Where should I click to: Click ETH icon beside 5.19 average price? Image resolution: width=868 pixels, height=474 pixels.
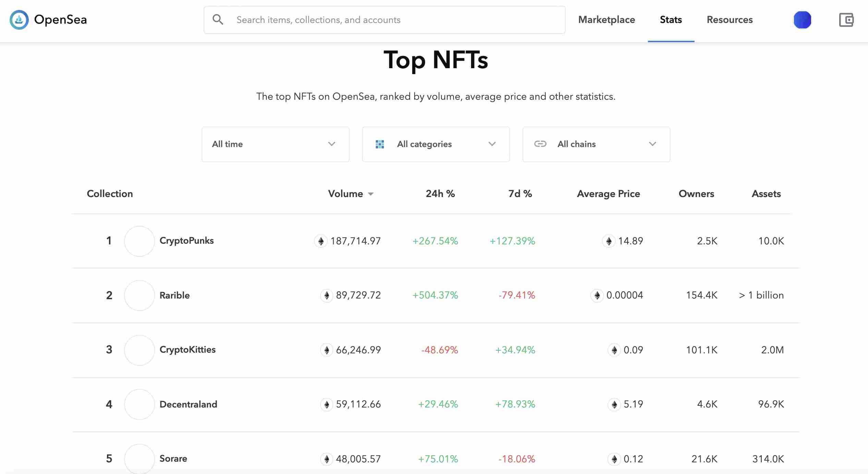[614, 404]
